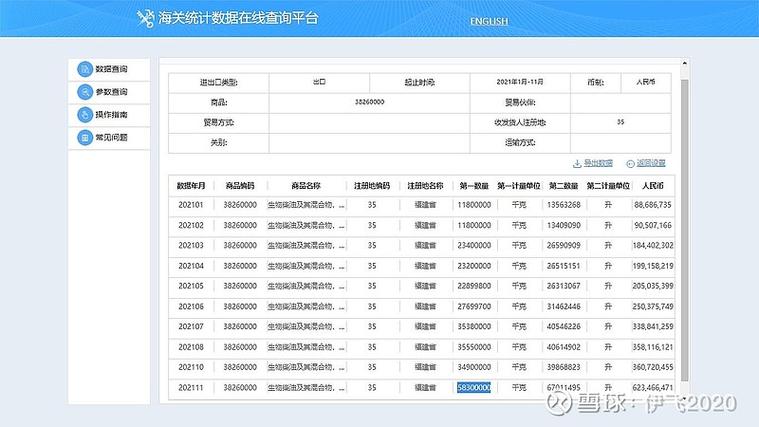Click the 360,720,455 RMB value
759x427 pixels.
653,367
